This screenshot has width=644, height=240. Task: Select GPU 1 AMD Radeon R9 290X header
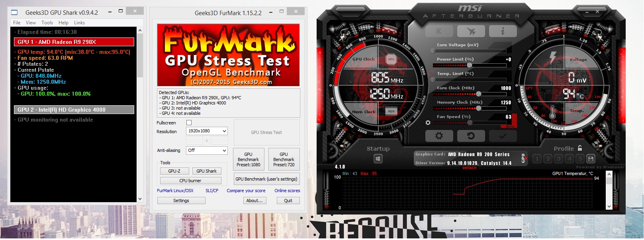[x=74, y=42]
